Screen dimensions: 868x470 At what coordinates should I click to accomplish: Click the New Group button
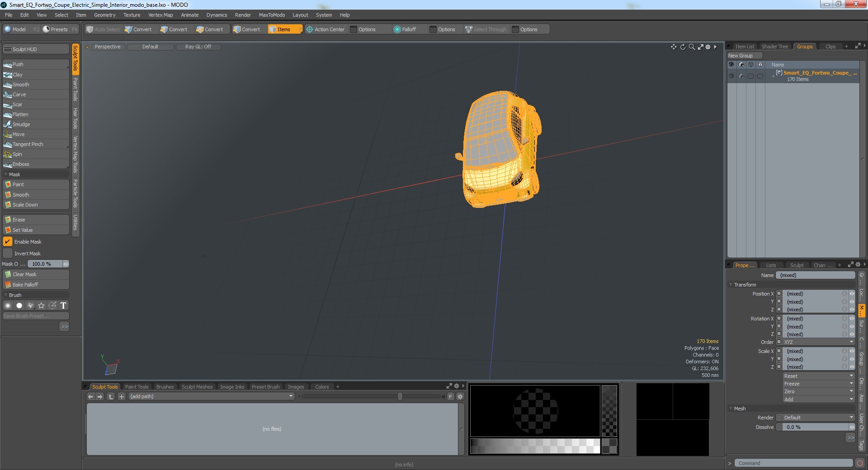point(744,56)
